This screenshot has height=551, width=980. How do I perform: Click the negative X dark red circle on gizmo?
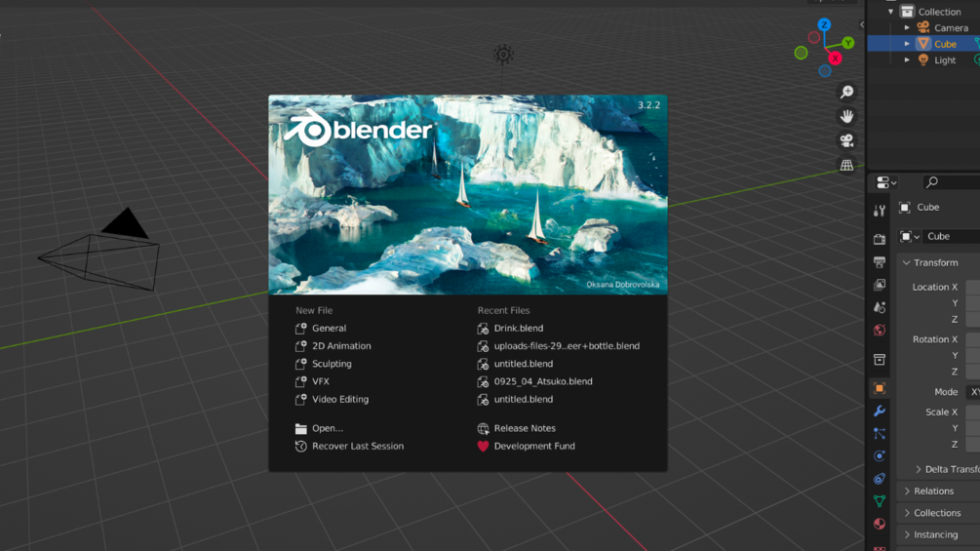(x=814, y=37)
